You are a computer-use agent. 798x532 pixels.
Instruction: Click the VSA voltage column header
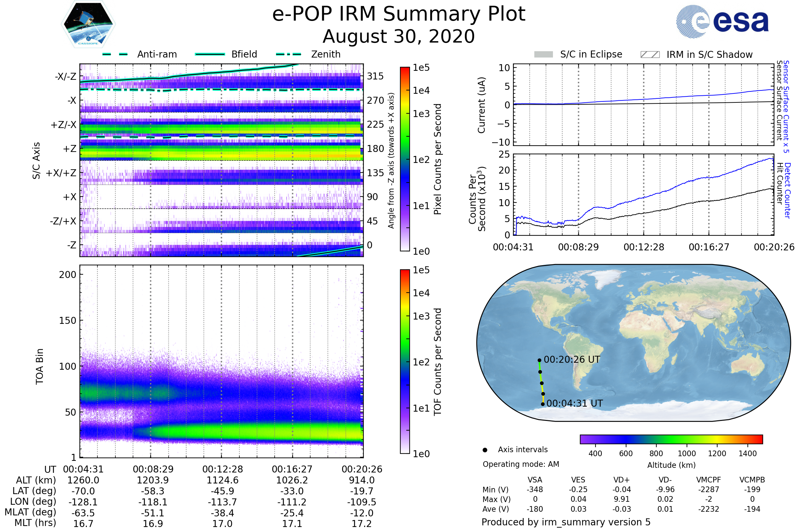[535, 480]
